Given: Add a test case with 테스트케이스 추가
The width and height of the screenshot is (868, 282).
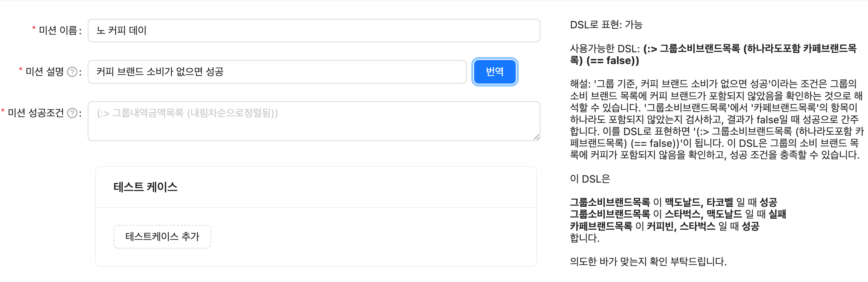Looking at the screenshot, I should (x=162, y=237).
